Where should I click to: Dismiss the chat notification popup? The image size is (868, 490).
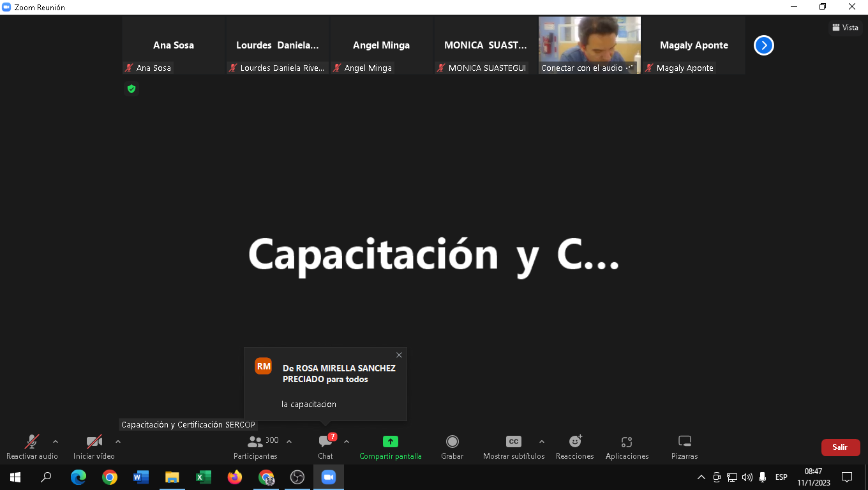399,355
